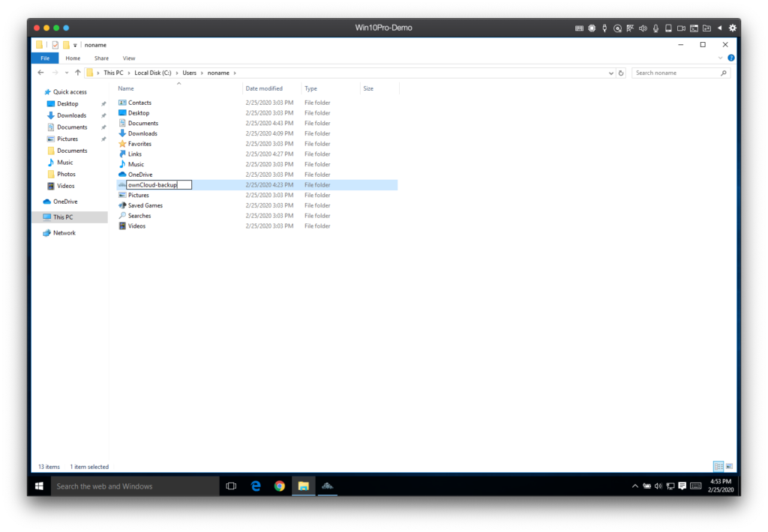Select the Downloads folder icon in file list
768x532 pixels.
tap(122, 133)
